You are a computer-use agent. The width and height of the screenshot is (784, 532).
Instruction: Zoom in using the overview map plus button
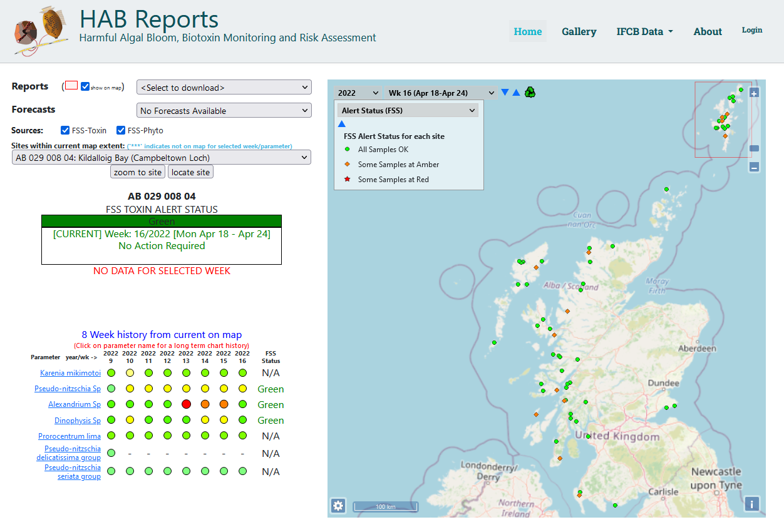point(754,93)
